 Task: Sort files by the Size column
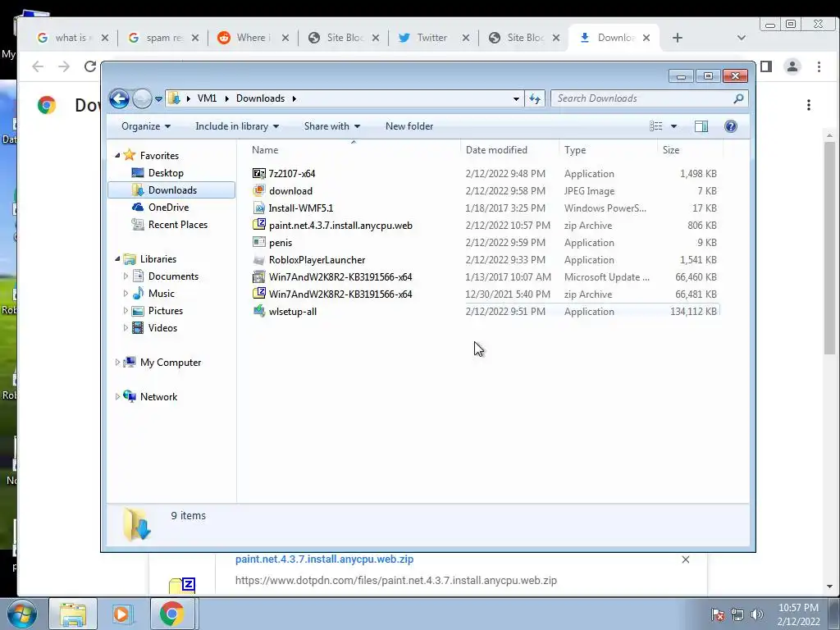coord(690,150)
